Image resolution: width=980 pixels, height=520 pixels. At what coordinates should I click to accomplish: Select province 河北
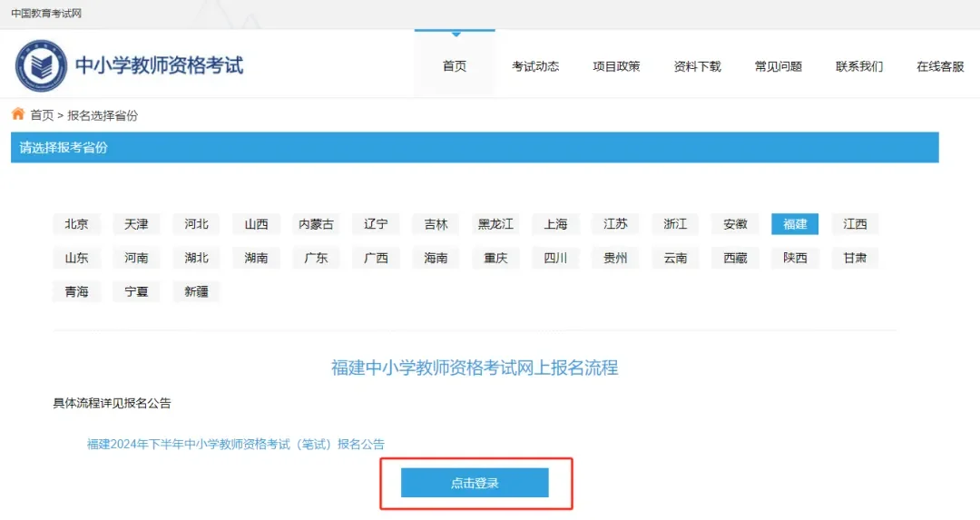tap(196, 224)
